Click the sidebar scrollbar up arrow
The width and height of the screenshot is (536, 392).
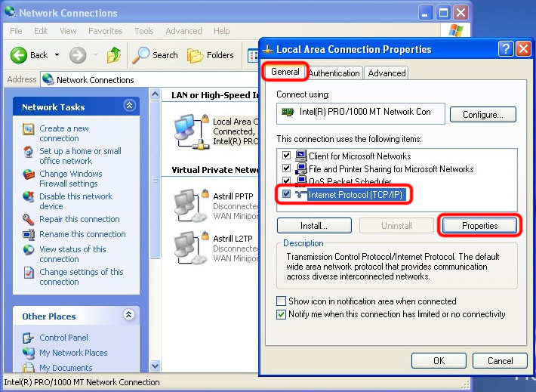[155, 94]
